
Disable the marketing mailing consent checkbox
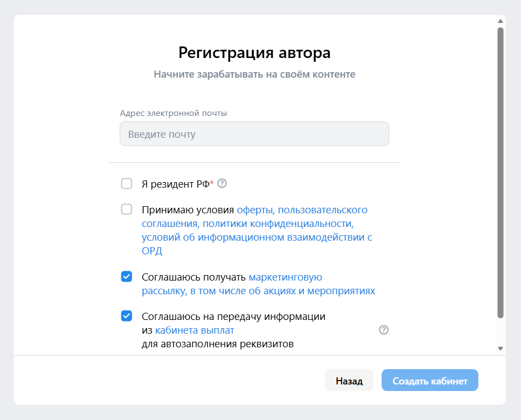coord(126,277)
